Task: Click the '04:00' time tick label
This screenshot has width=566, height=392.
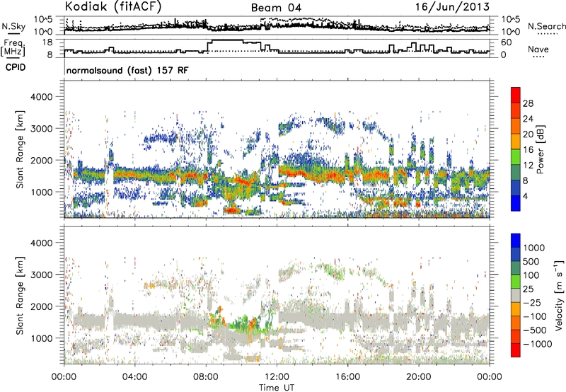Action: pos(134,377)
